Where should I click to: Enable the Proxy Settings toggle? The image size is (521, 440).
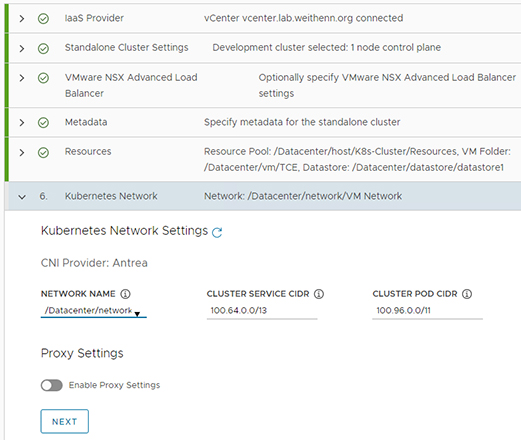pos(52,385)
